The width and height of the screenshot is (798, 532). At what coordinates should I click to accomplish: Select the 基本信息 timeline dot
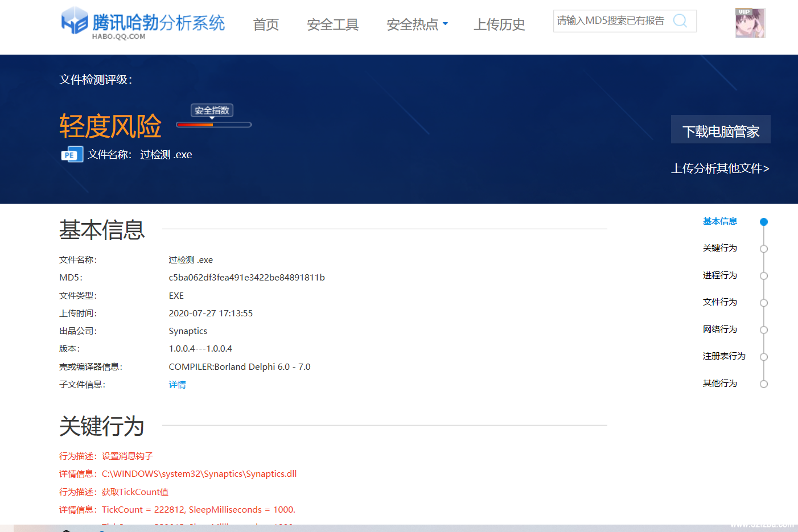click(764, 222)
